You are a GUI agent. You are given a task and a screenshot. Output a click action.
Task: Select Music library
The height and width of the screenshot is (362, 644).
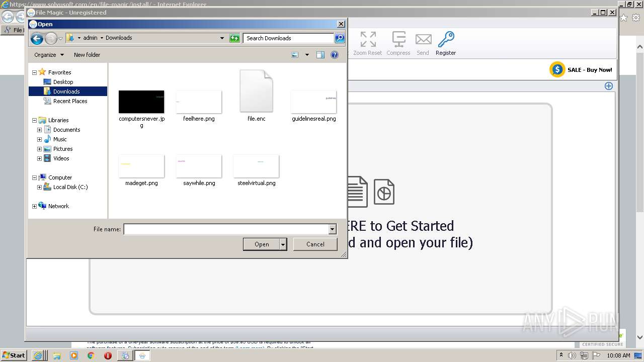(x=59, y=139)
